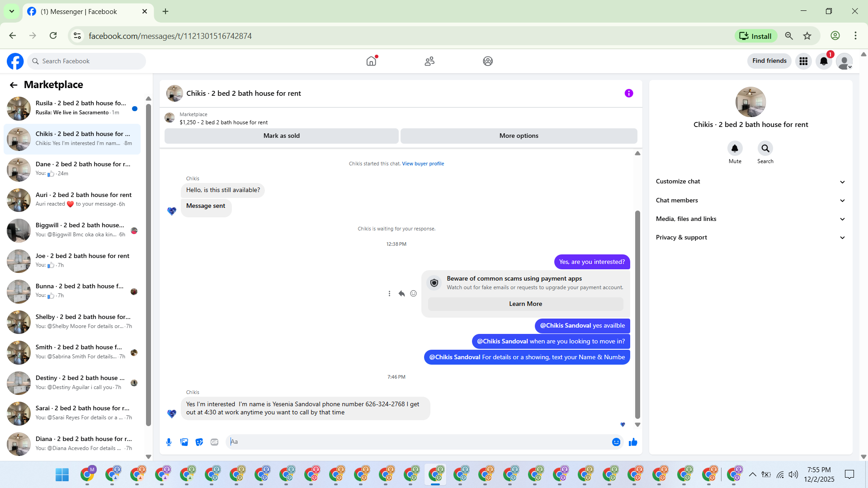Screen dimensions: 868x488
Task: Open the notifications bell
Action: click(x=824, y=61)
